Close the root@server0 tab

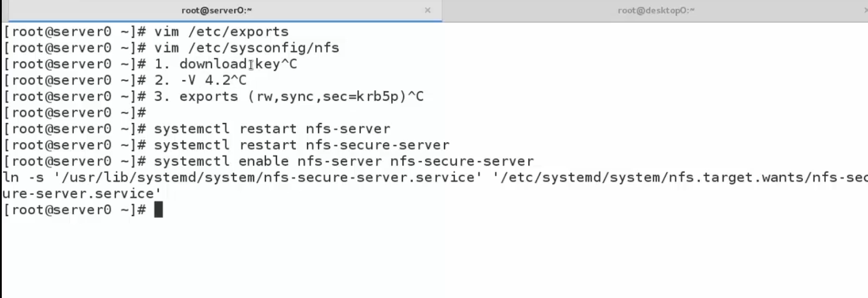pyautogui.click(x=428, y=11)
